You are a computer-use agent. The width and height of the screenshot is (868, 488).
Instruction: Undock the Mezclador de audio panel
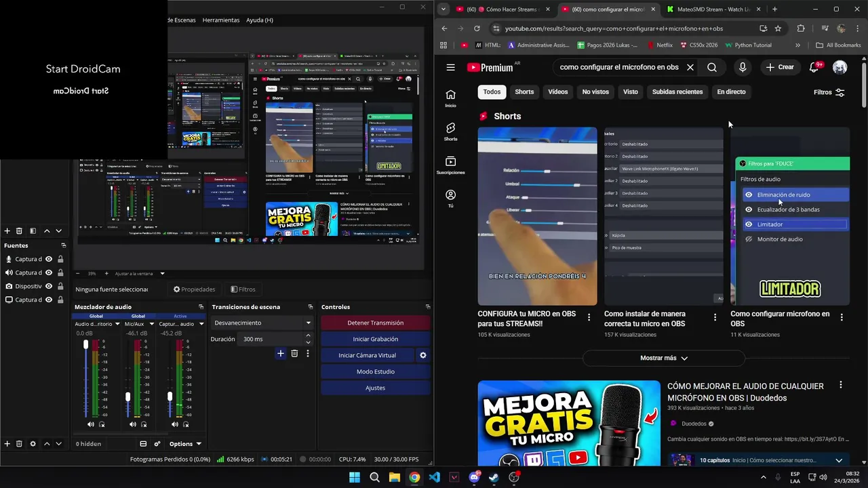point(201,307)
